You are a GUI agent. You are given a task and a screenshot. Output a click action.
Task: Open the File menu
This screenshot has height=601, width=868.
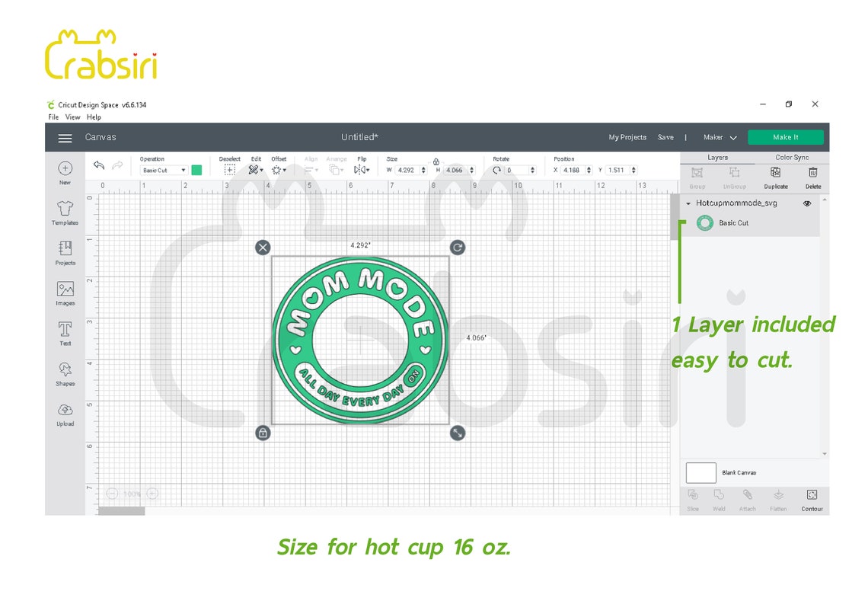tap(53, 117)
